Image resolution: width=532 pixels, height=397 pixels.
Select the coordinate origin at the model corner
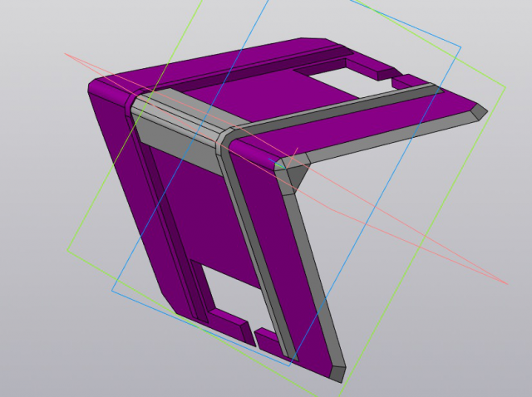pyautogui.click(x=285, y=167)
